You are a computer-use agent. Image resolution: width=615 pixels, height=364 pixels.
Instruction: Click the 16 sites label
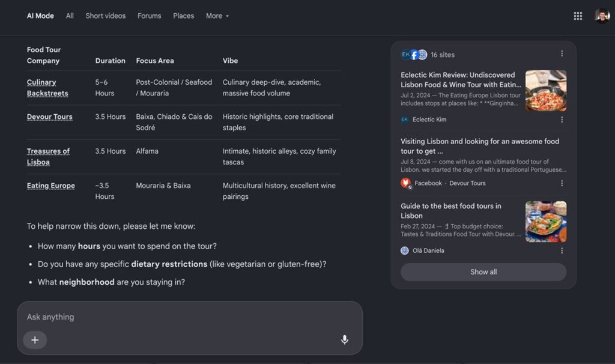[x=443, y=55]
